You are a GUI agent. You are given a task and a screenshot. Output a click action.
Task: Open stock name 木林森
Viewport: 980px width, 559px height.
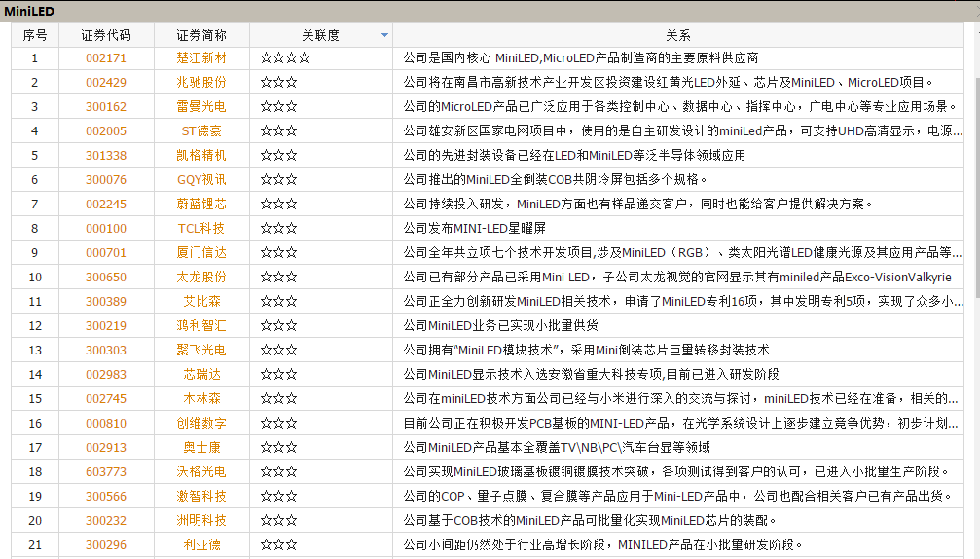pos(201,399)
